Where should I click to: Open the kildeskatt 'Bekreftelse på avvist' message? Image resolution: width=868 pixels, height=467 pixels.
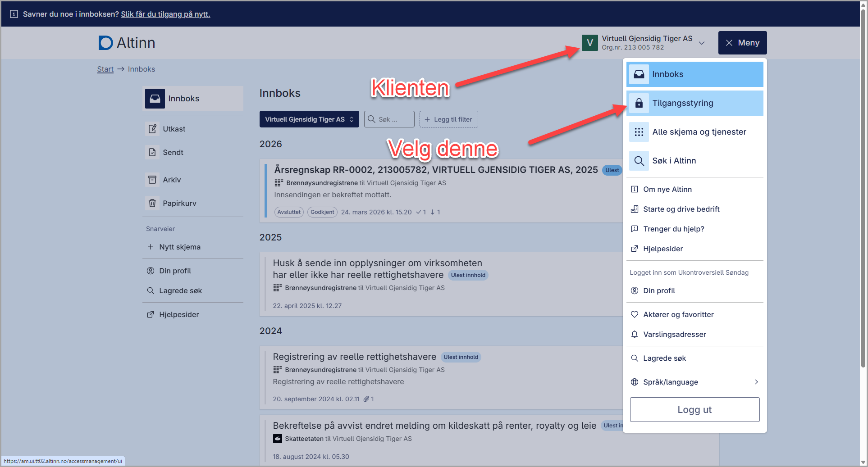point(434,426)
